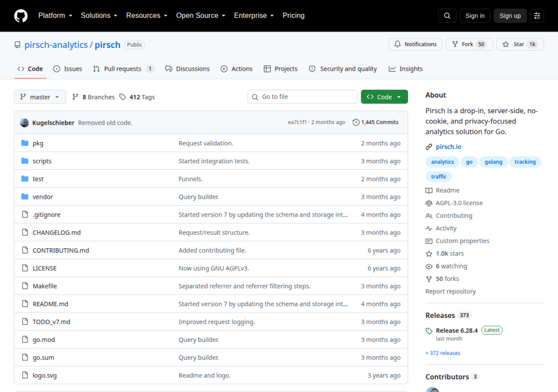
Task: Click the link icon beside pirsch.io
Action: click(x=429, y=146)
